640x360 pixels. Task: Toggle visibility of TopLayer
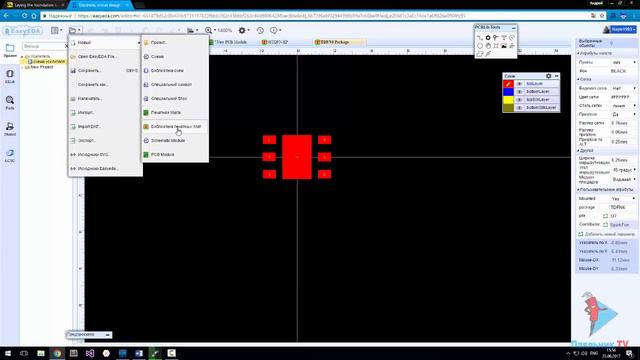click(519, 84)
